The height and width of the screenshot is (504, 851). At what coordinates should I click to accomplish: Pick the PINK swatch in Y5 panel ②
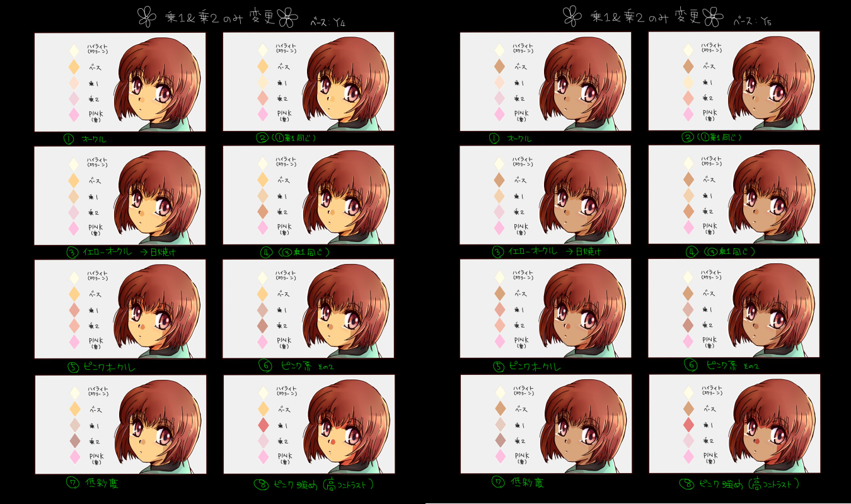pos(688,113)
